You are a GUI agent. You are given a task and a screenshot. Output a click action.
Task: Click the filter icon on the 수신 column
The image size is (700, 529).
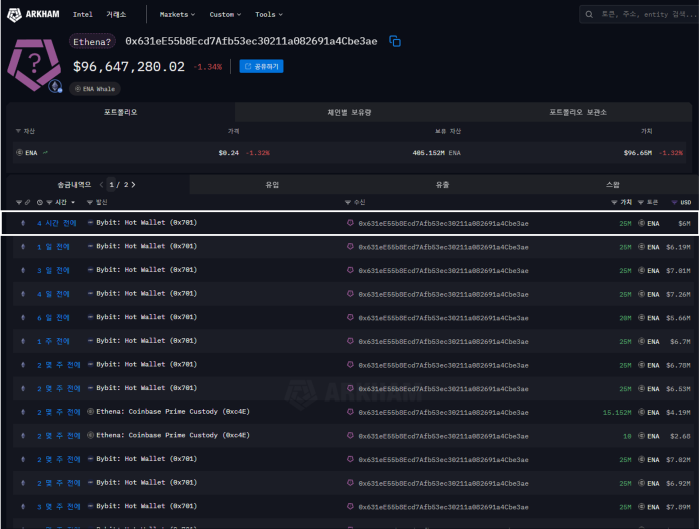pyautogui.click(x=348, y=203)
